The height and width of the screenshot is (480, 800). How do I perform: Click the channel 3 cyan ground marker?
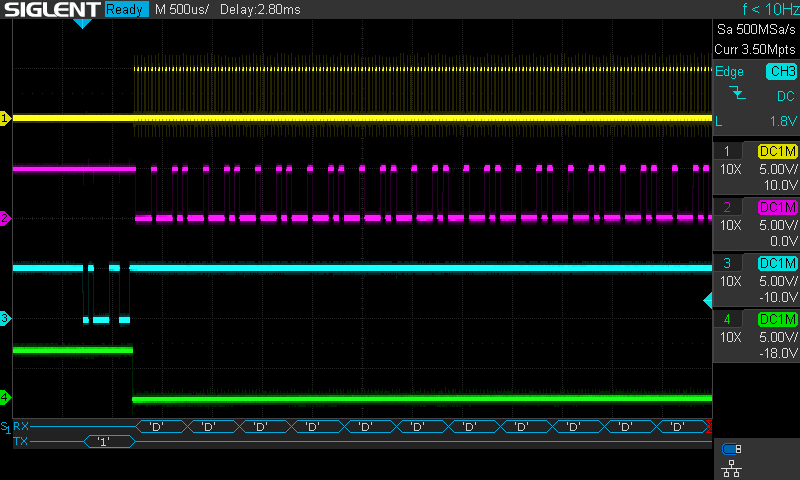click(x=5, y=318)
